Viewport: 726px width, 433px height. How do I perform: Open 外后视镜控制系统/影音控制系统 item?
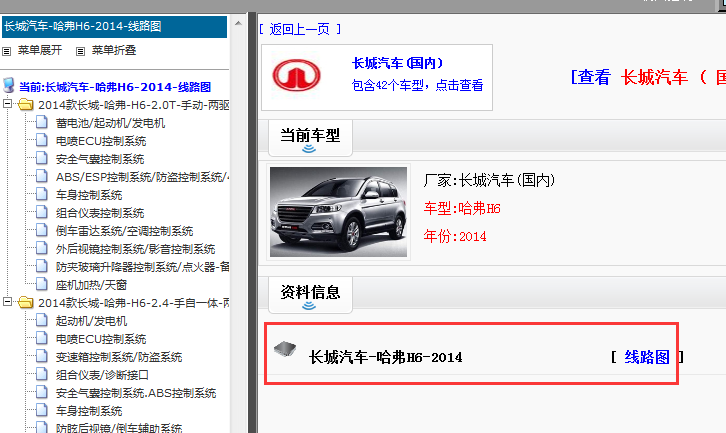click(136, 249)
